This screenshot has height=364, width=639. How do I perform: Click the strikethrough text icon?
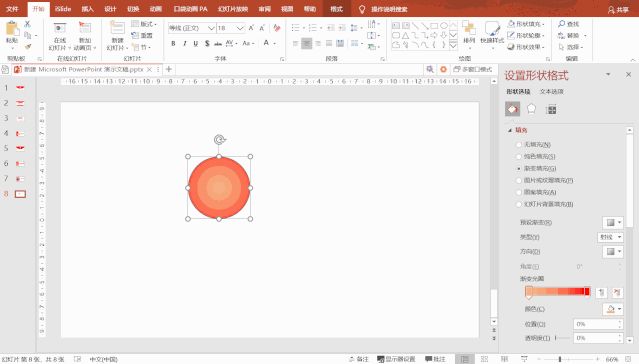[x=218, y=44]
